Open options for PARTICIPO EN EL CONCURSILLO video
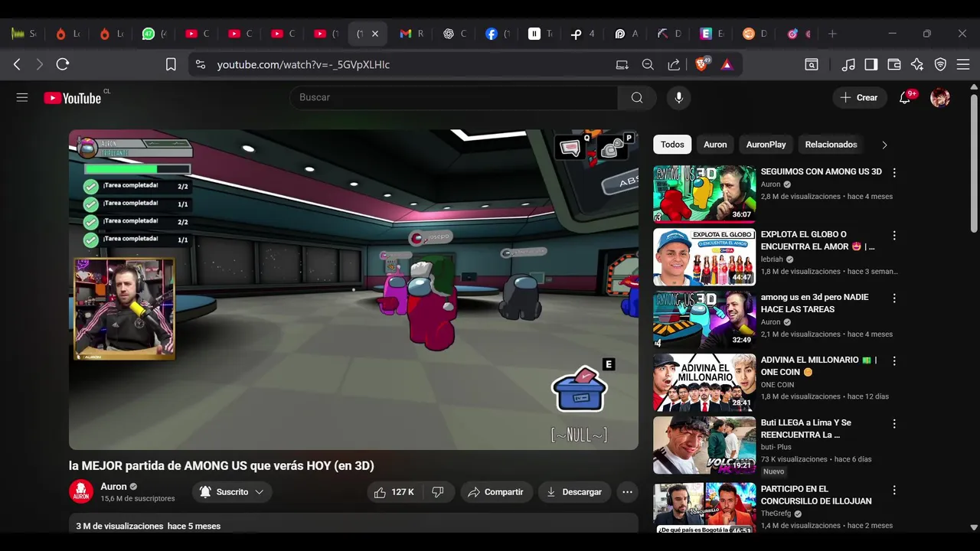The image size is (980, 551). [x=893, y=491]
